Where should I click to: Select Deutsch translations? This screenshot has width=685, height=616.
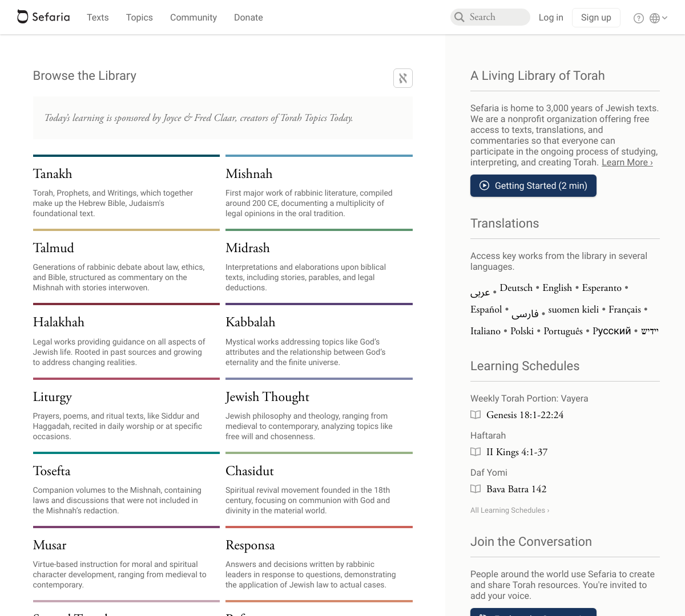click(x=516, y=288)
